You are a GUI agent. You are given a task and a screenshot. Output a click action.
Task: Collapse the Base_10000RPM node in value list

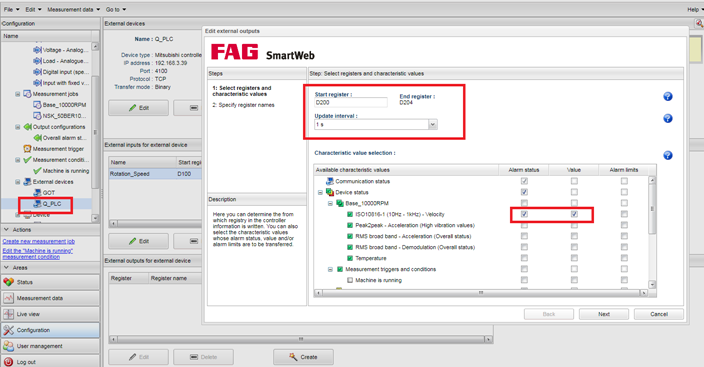330,203
